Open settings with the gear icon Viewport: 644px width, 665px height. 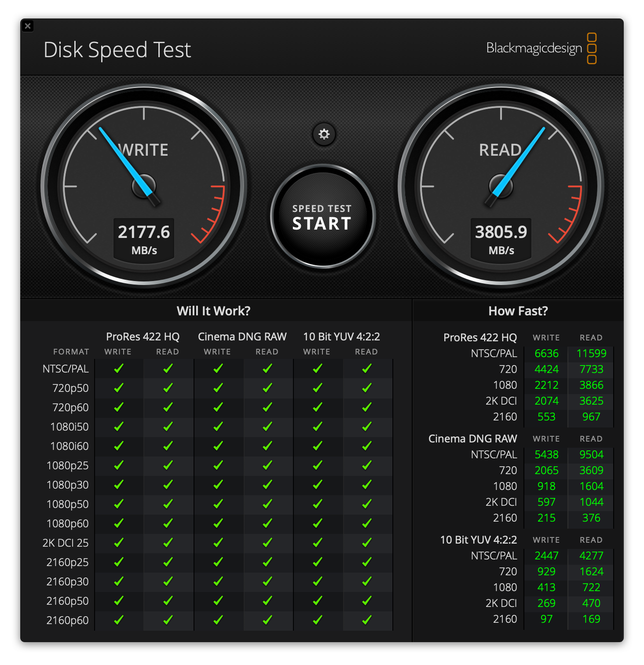[x=324, y=134]
